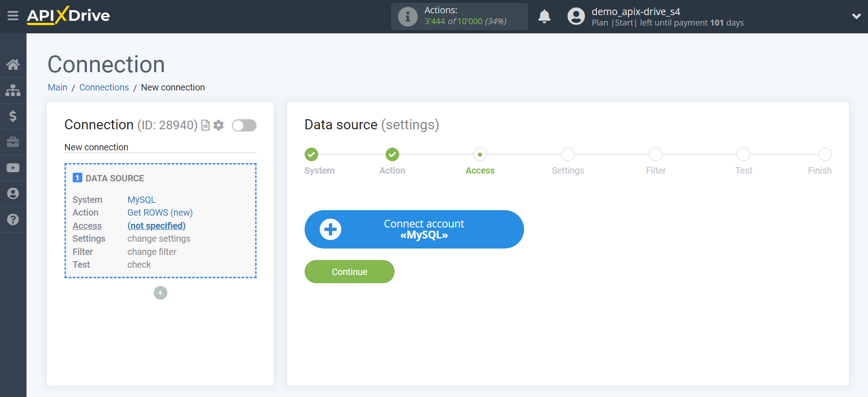
Task: Click the user avatar icon
Action: coord(576,16)
